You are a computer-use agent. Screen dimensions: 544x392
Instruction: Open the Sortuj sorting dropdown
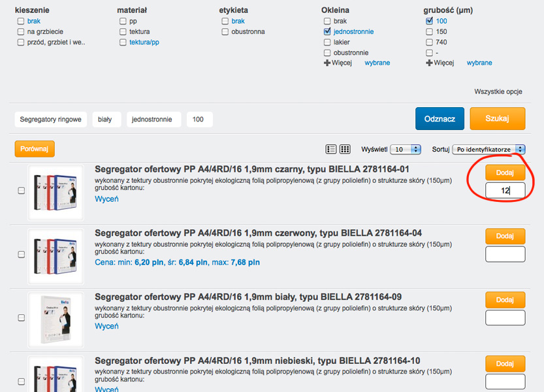(489, 150)
